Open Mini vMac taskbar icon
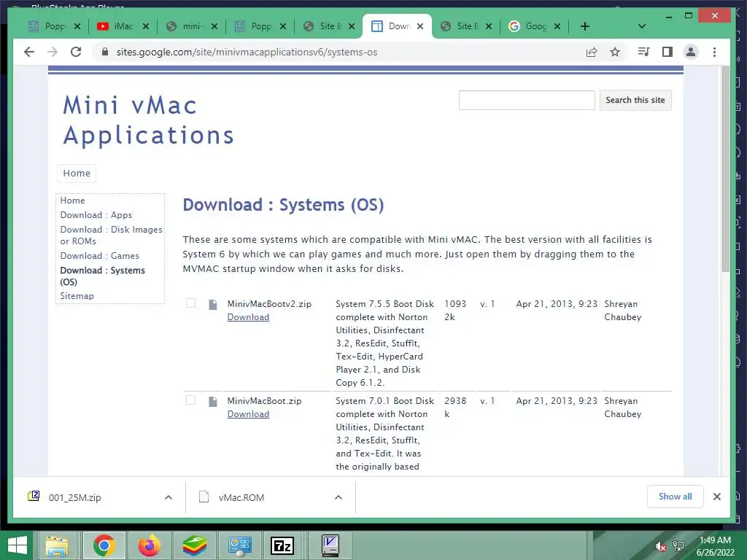The width and height of the screenshot is (747, 560). pyautogui.click(x=330, y=545)
